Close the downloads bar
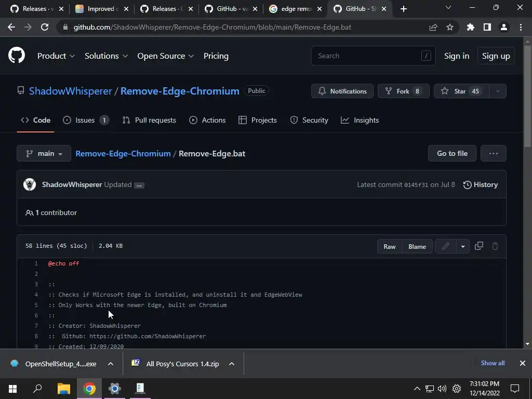This screenshot has width=532, height=399. 523,363
